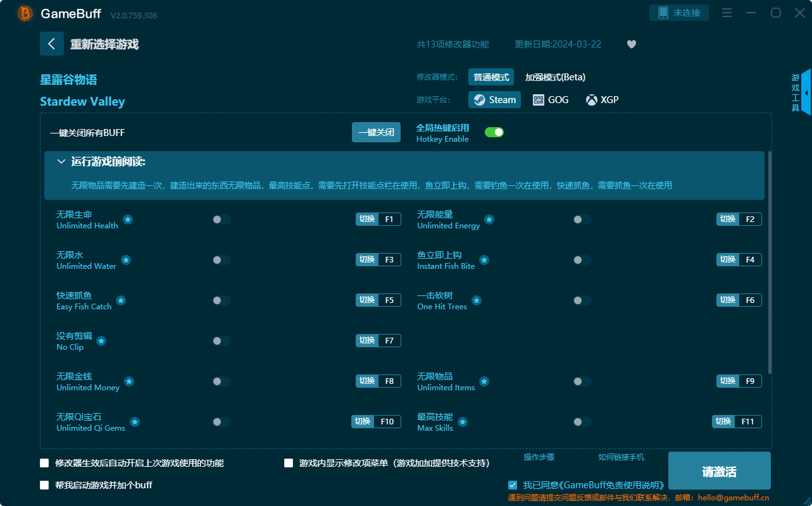This screenshot has height=506, width=812.
Task: Check 帮我启动游戏并加个buff option
Action: click(43, 484)
